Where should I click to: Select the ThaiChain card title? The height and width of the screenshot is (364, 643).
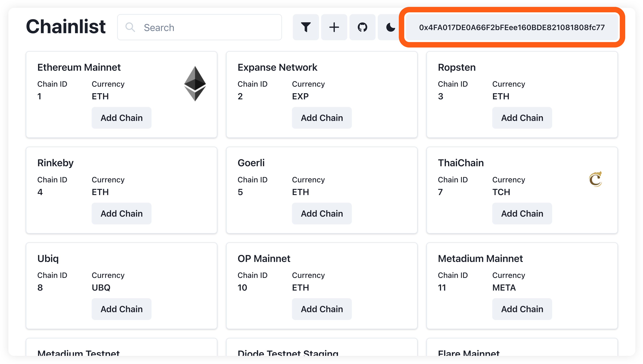tap(461, 163)
